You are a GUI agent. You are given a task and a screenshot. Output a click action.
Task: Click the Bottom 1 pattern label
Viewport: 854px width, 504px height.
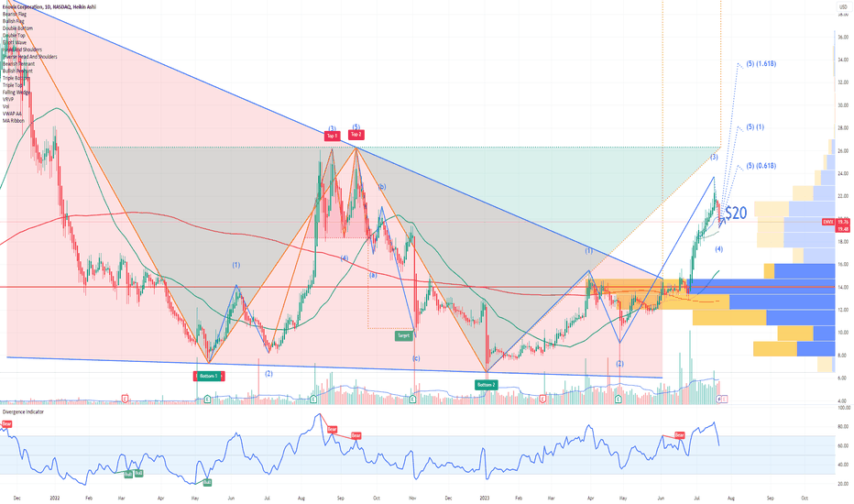coord(209,376)
